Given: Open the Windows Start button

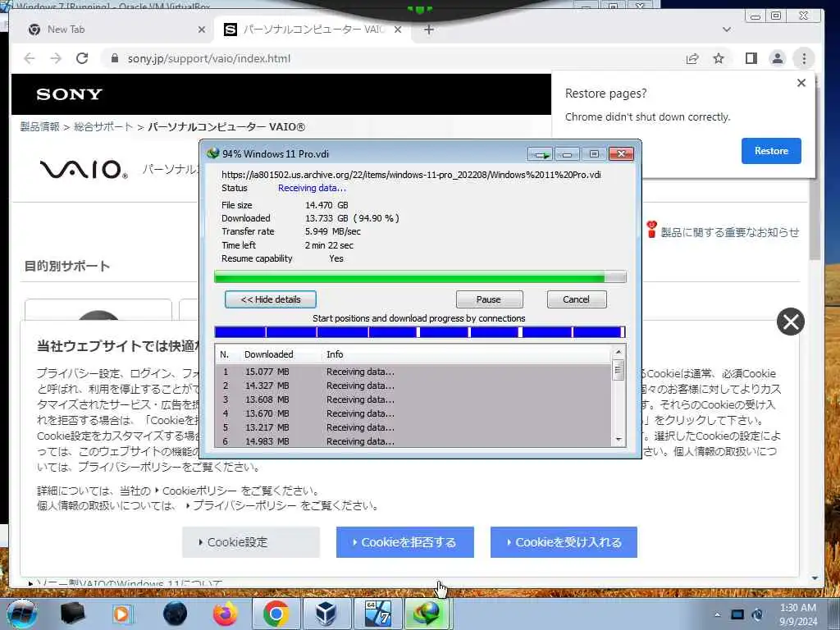Looking at the screenshot, I should click(22, 614).
